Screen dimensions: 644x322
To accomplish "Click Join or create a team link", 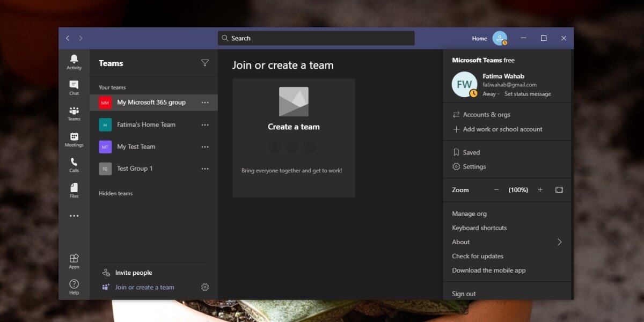I will [x=138, y=287].
